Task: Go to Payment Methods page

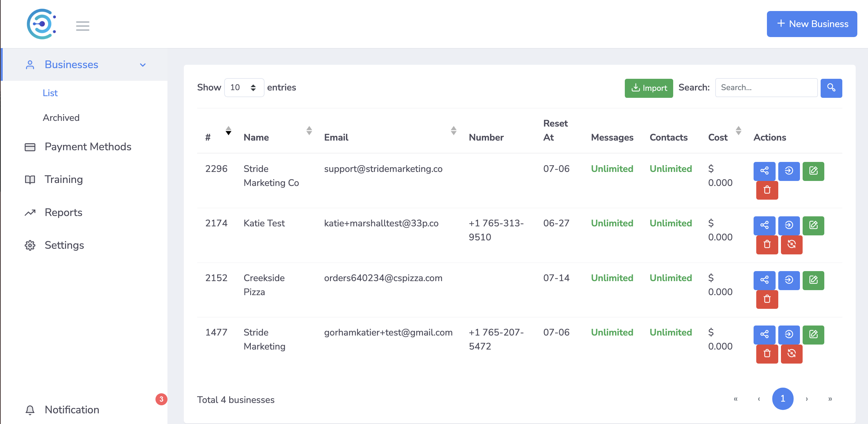Action: click(88, 147)
